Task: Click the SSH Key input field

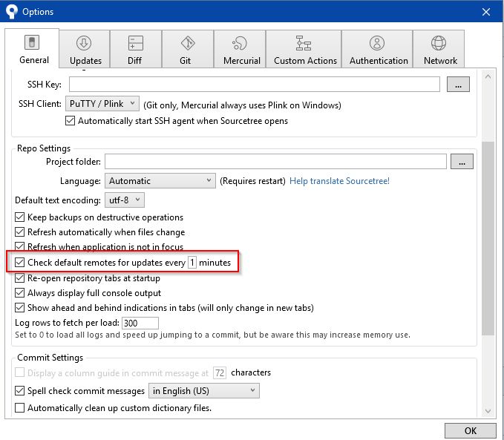Action: (x=255, y=84)
